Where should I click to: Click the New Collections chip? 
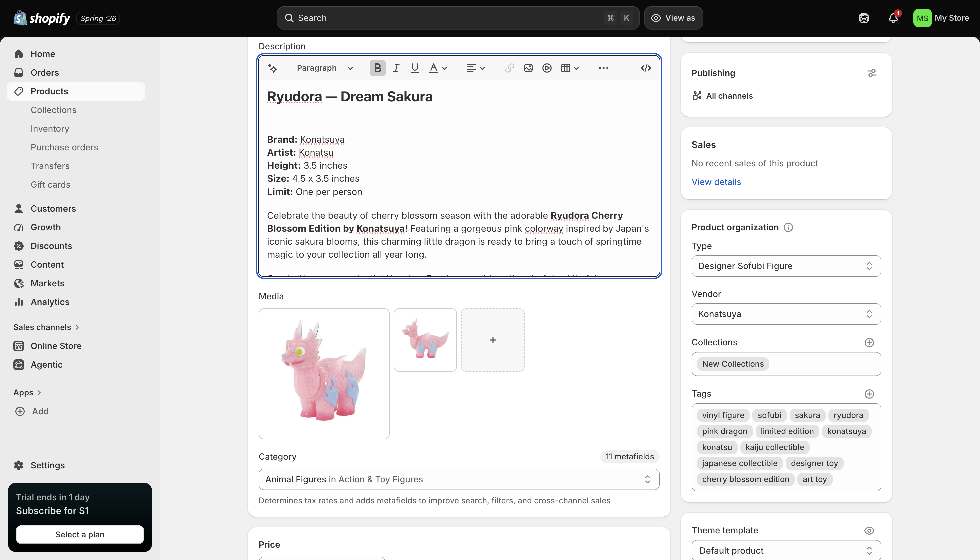click(x=733, y=364)
